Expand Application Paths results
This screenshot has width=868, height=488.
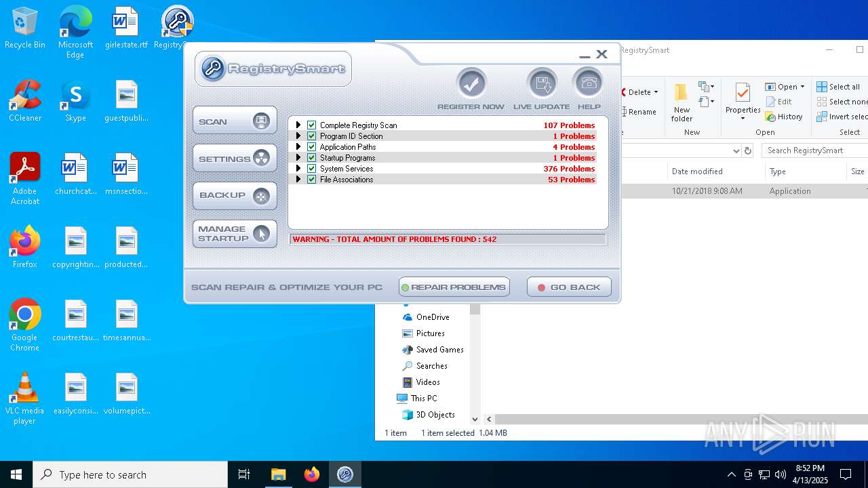point(298,147)
